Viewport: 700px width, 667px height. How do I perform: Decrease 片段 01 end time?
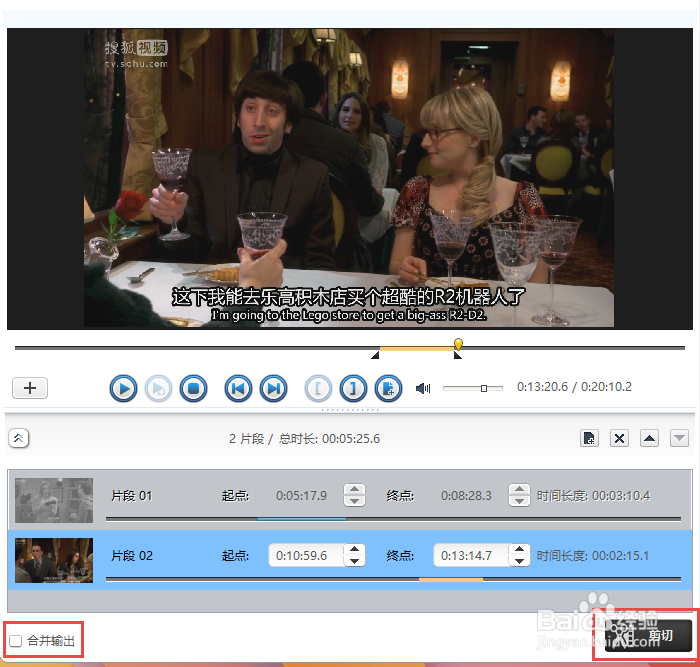point(519,501)
